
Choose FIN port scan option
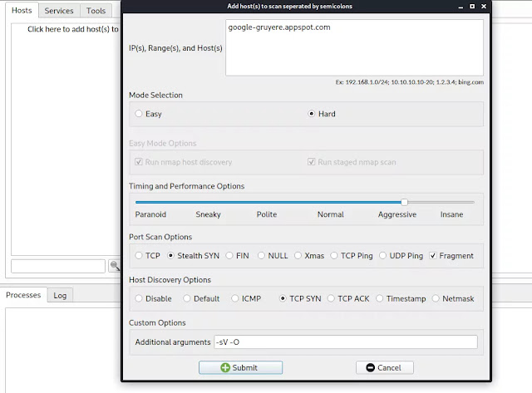click(229, 255)
